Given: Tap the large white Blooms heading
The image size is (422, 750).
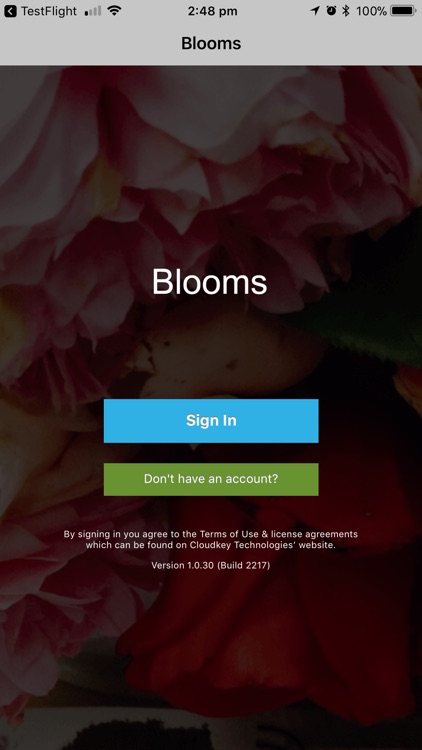Looking at the screenshot, I should (210, 282).
